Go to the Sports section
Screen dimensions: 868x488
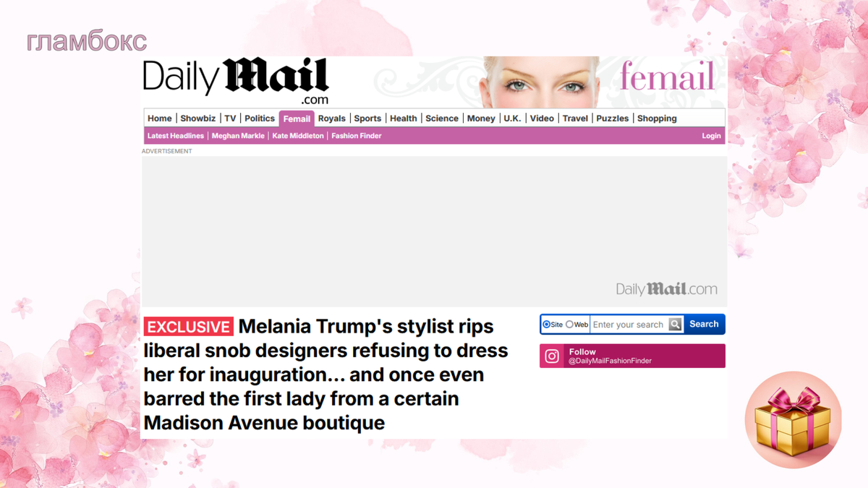pos(367,119)
